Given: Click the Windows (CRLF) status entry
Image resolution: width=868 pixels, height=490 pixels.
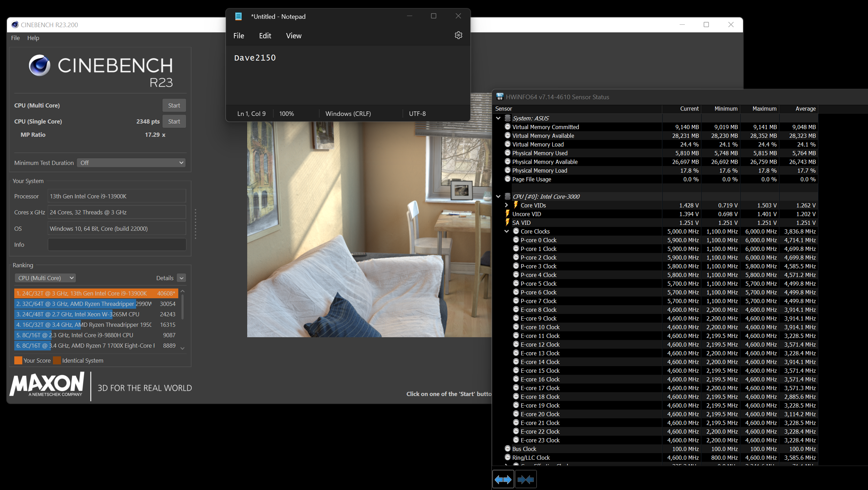Looking at the screenshot, I should [x=348, y=114].
